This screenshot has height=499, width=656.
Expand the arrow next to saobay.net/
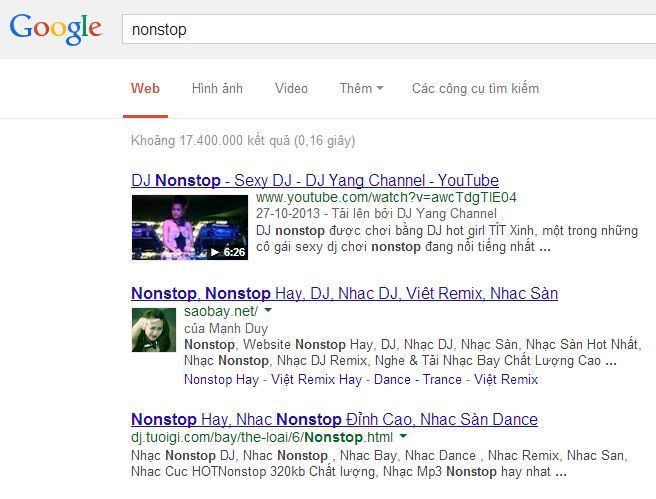(268, 310)
